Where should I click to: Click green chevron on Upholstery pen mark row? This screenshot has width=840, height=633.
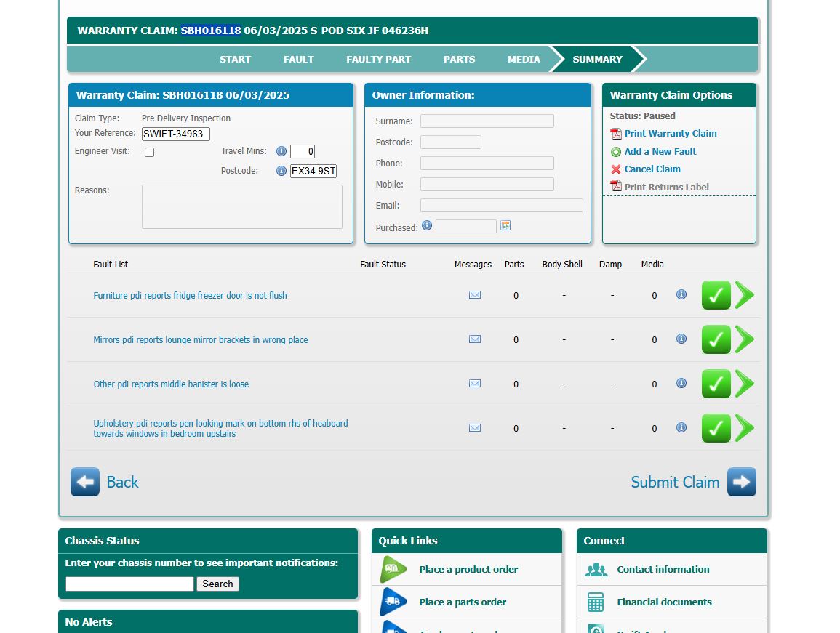(745, 428)
